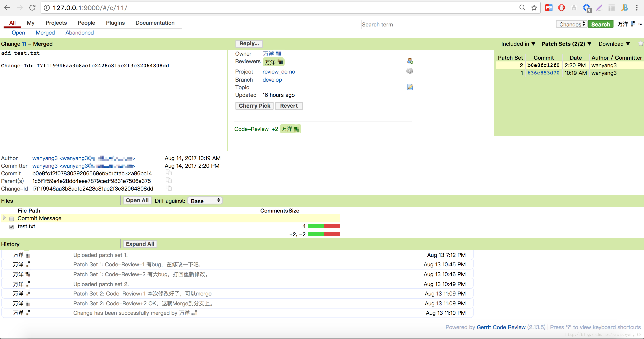Click the Cherry Pick button
This screenshot has width=644, height=339.
(254, 106)
